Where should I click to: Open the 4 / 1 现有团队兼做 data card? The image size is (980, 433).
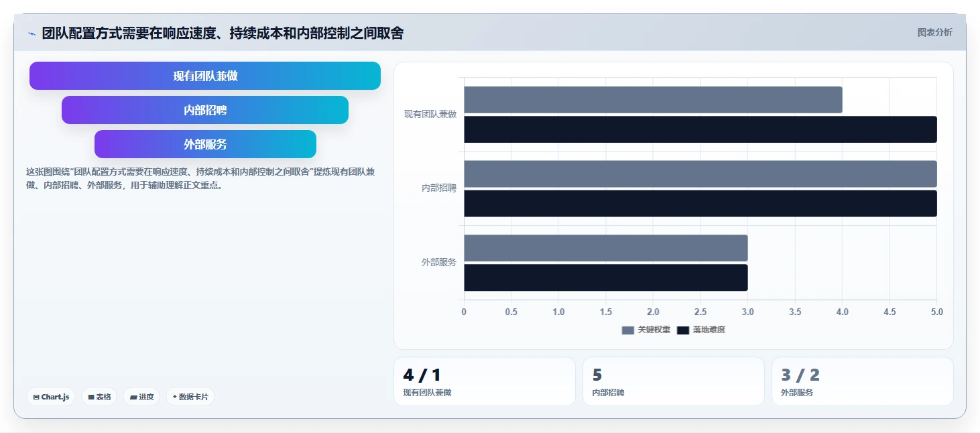coord(484,381)
